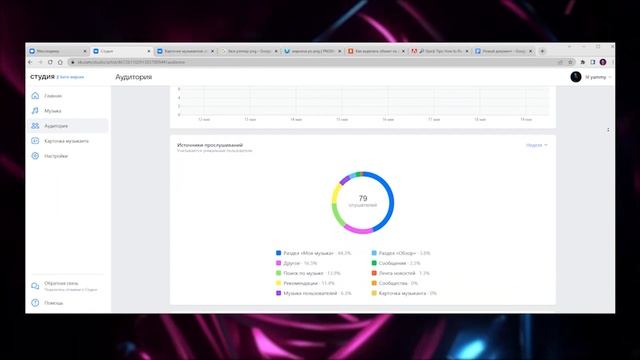Expand the account menu next to username
Viewport: 640px width, 360px height.
click(610, 77)
